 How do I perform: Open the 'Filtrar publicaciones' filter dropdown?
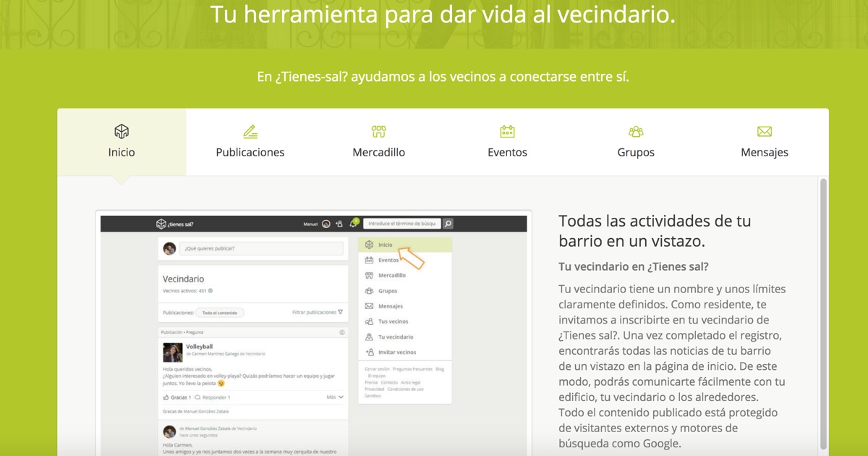(x=318, y=313)
